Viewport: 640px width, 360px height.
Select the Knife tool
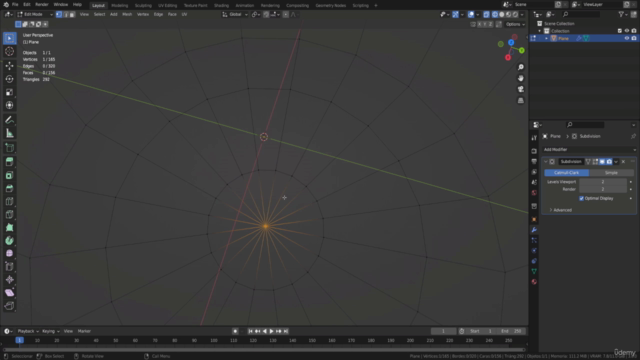9,215
